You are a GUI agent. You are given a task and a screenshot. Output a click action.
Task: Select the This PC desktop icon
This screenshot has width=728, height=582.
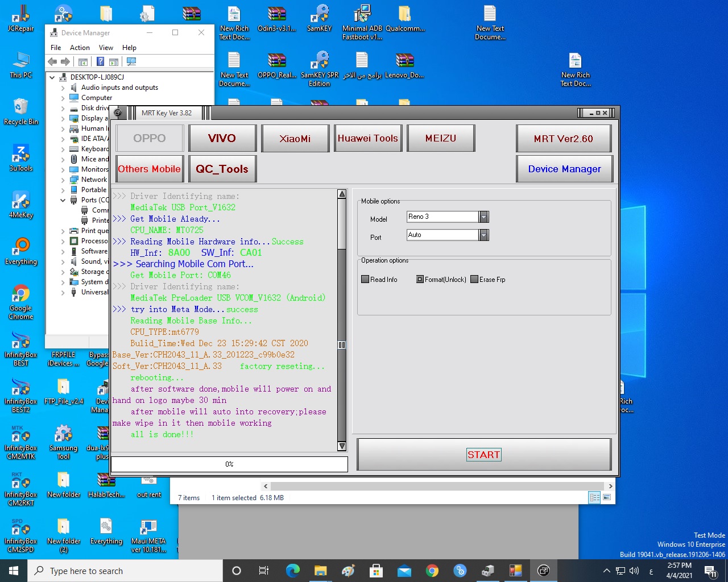tap(21, 65)
